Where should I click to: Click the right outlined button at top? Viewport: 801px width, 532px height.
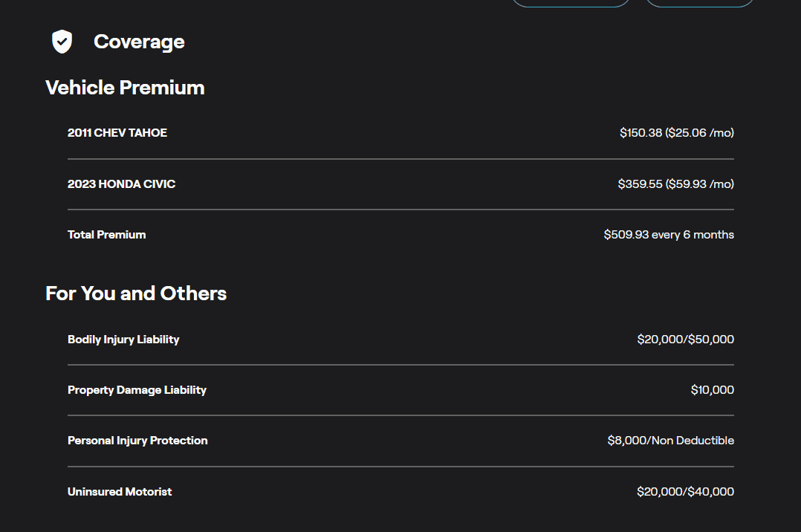(x=699, y=2)
